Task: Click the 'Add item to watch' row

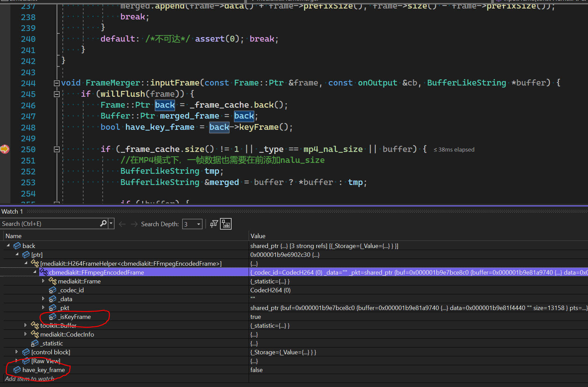Action: (x=29, y=378)
